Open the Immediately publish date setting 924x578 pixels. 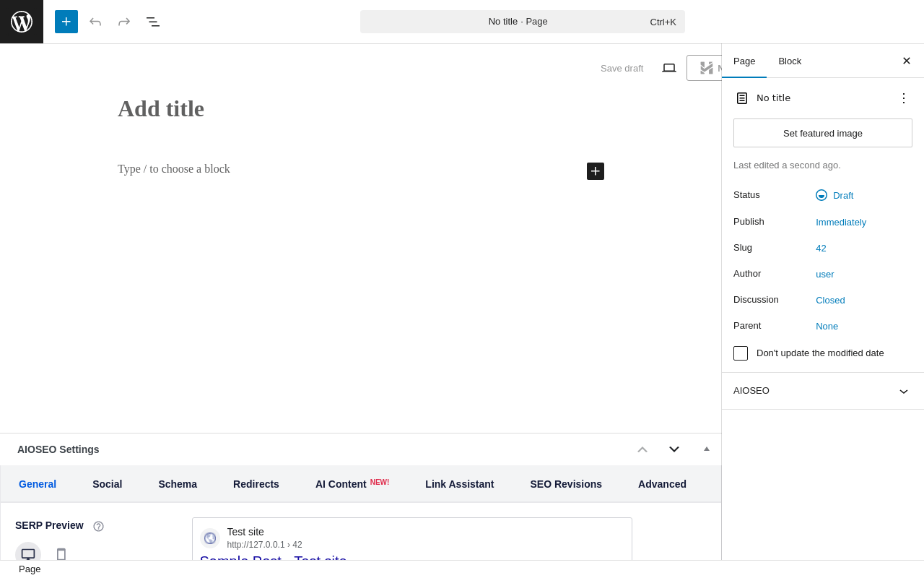click(x=841, y=222)
